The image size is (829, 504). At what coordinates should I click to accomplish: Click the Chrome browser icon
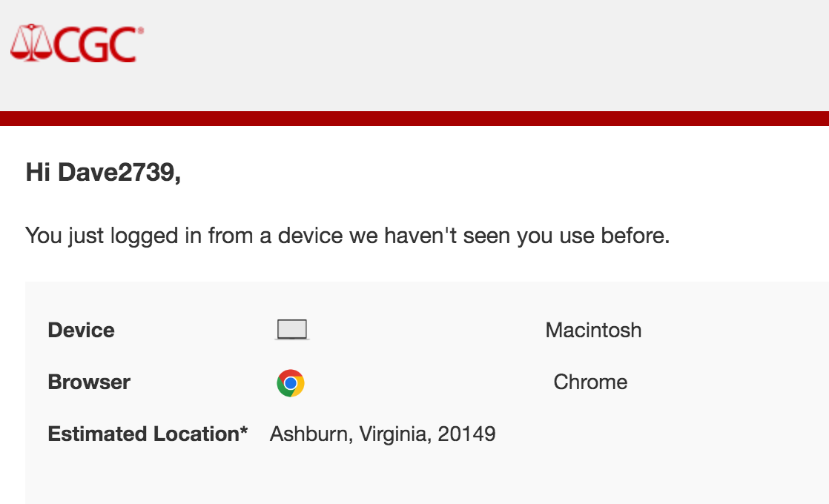(x=290, y=383)
